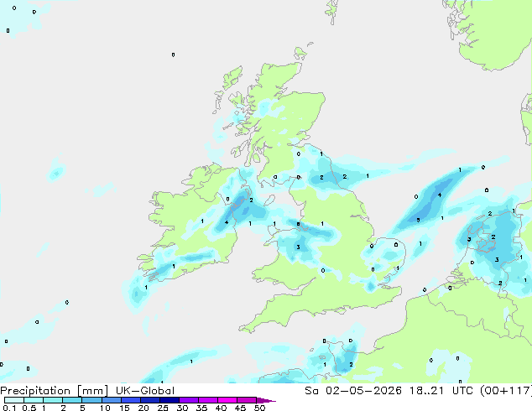Select the 'UK-Global' model name label
The image size is (532, 411).
pos(145,391)
